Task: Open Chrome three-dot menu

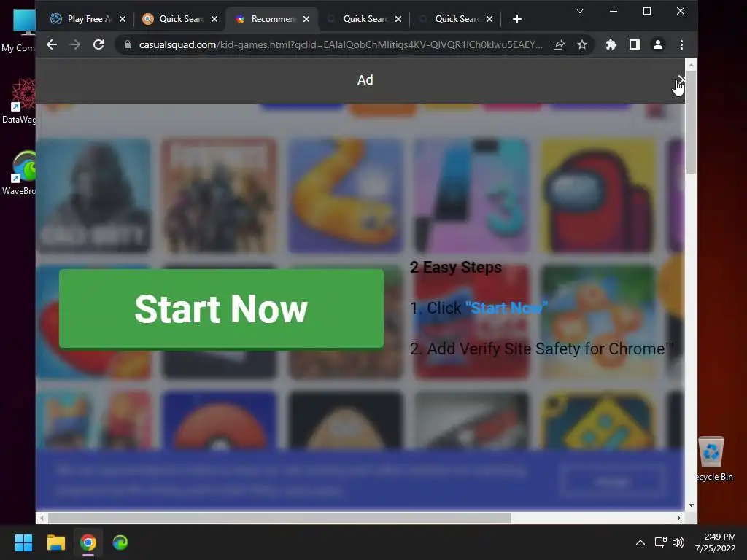Action: [682, 44]
